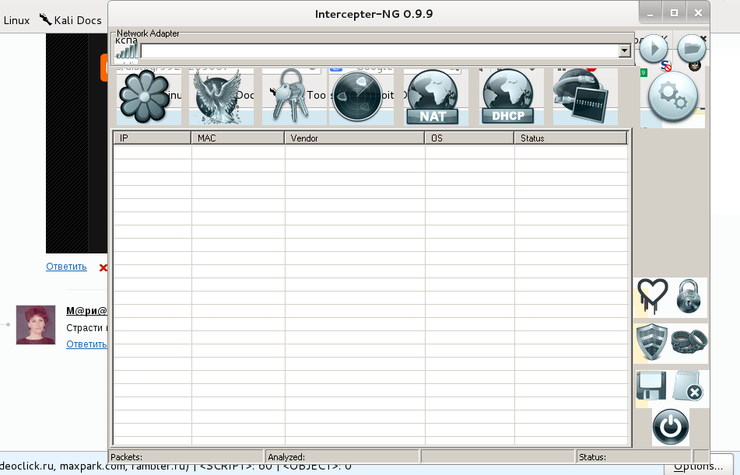This screenshot has height=475, width=740.
Task: Open settings gears icon
Action: click(x=673, y=97)
